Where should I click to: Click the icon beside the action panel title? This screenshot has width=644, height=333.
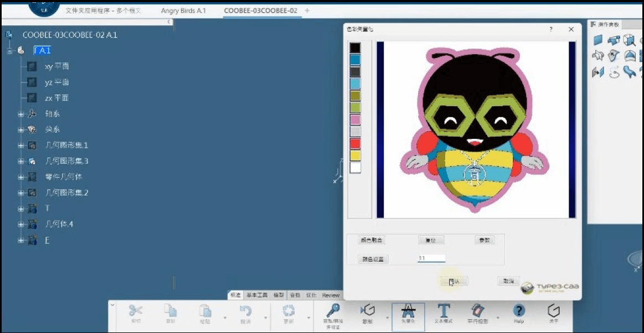pos(593,24)
